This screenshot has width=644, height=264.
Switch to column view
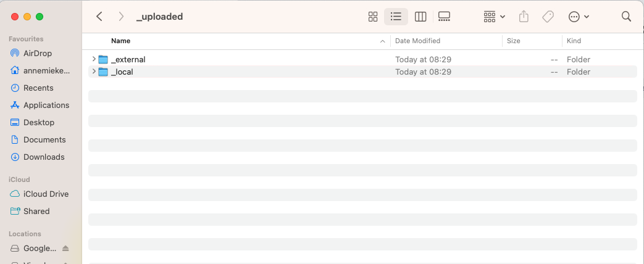(420, 17)
